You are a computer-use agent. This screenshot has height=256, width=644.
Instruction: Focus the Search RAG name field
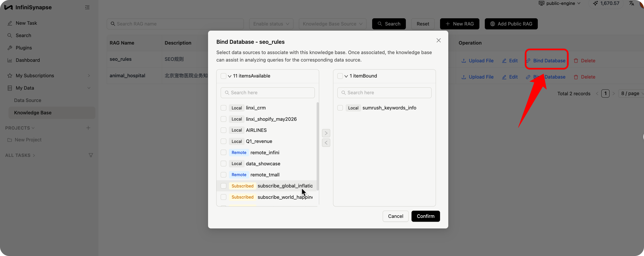click(x=175, y=24)
